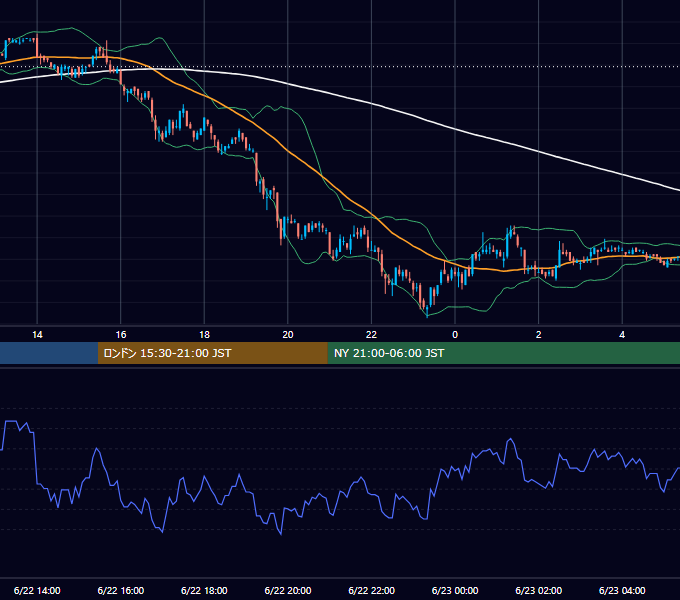Click the 6/22 18:00 oscillator axis label
This screenshot has width=680, height=600.
(x=204, y=590)
